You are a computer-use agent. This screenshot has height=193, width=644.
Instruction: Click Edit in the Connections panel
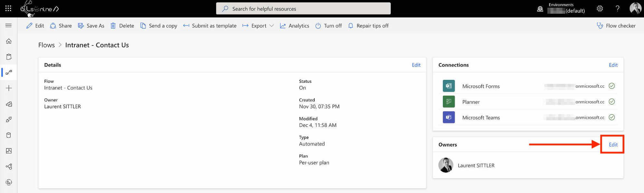pyautogui.click(x=613, y=65)
